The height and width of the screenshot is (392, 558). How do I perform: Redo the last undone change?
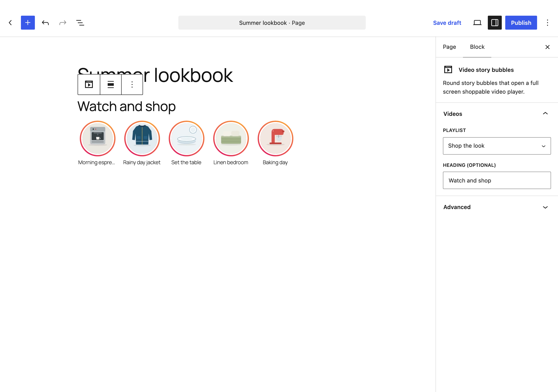point(63,23)
